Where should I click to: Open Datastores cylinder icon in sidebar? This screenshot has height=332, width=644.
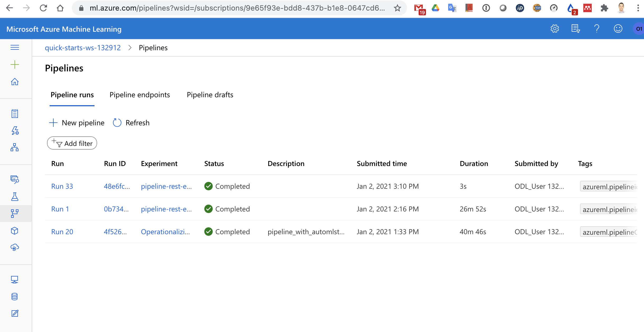pyautogui.click(x=15, y=297)
